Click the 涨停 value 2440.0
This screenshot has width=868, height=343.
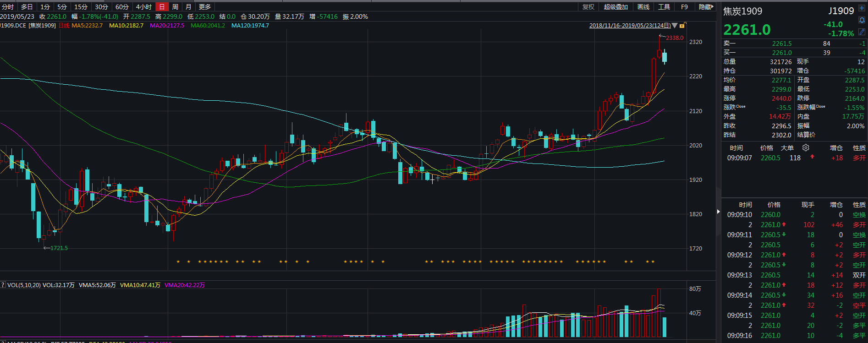tap(781, 98)
